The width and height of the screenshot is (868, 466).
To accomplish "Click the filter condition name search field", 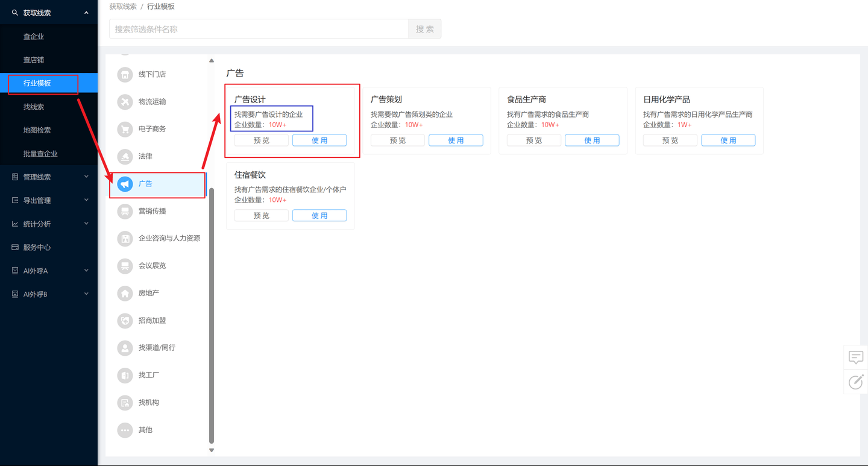I will (259, 29).
